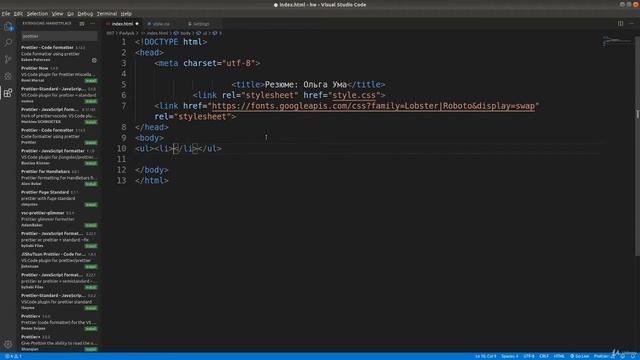Open the Edit menu

click(x=18, y=13)
